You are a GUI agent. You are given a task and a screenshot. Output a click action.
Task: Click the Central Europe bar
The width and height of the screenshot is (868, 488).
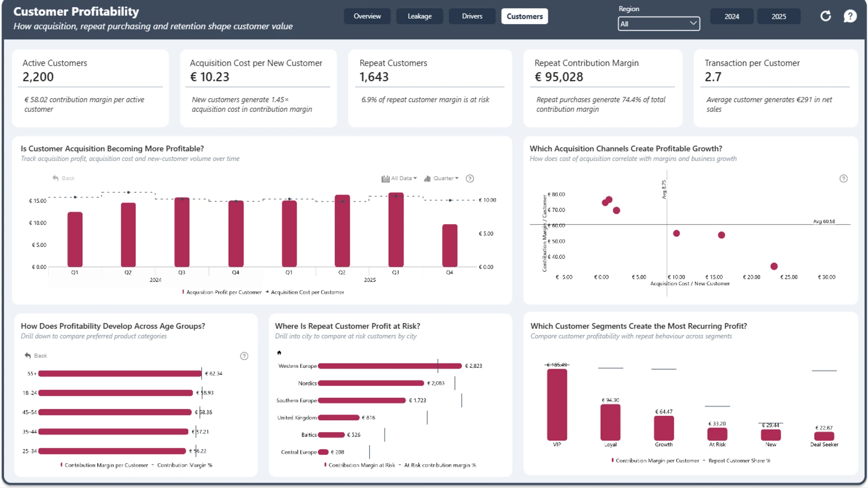tap(323, 452)
